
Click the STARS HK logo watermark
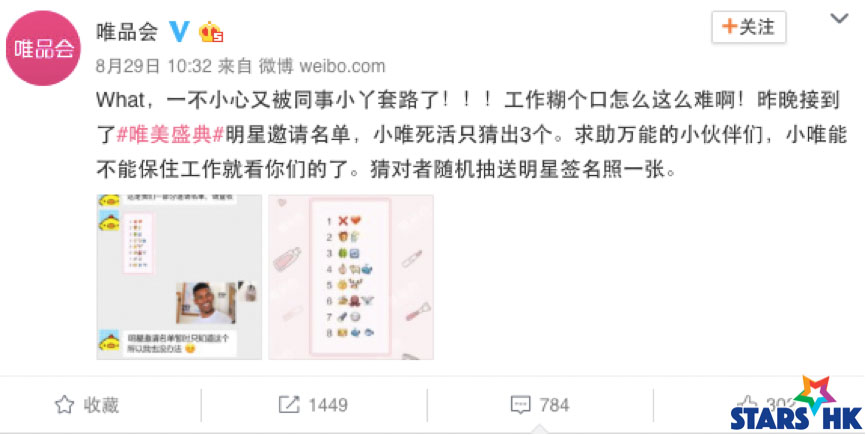click(x=796, y=405)
